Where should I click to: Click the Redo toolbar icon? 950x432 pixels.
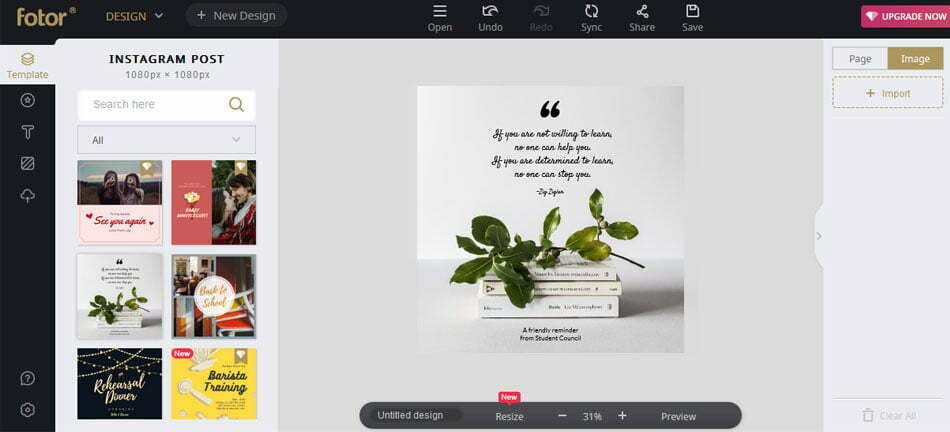(x=541, y=18)
